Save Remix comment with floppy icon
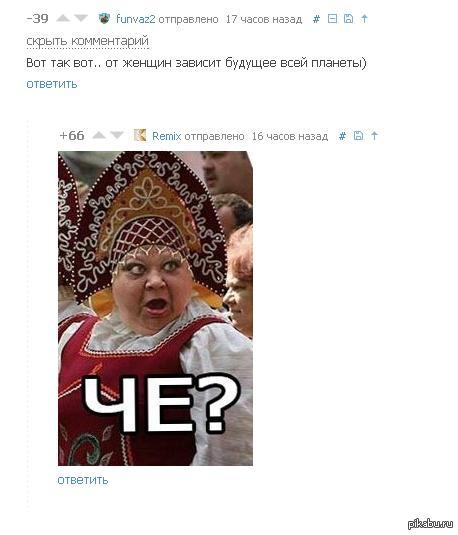The image size is (458, 535). [x=358, y=135]
